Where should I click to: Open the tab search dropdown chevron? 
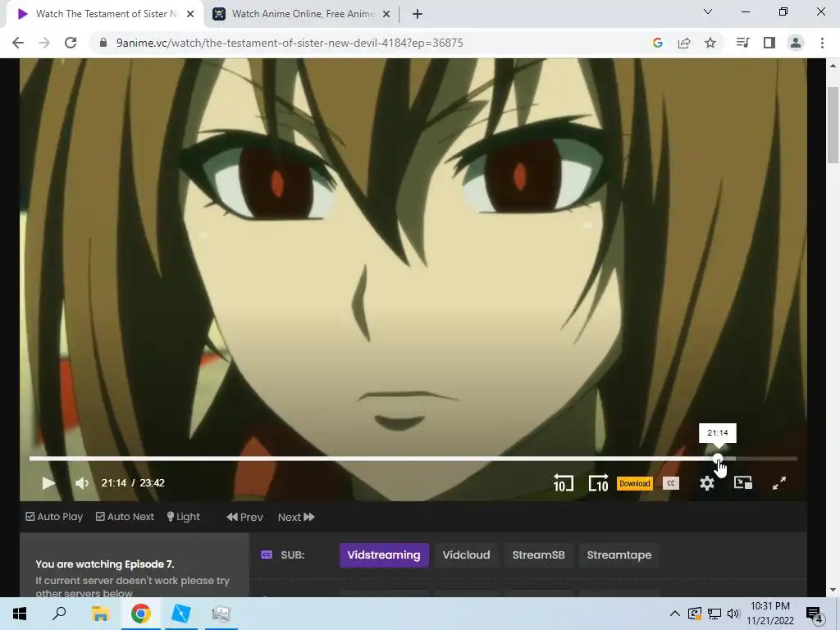pos(708,11)
